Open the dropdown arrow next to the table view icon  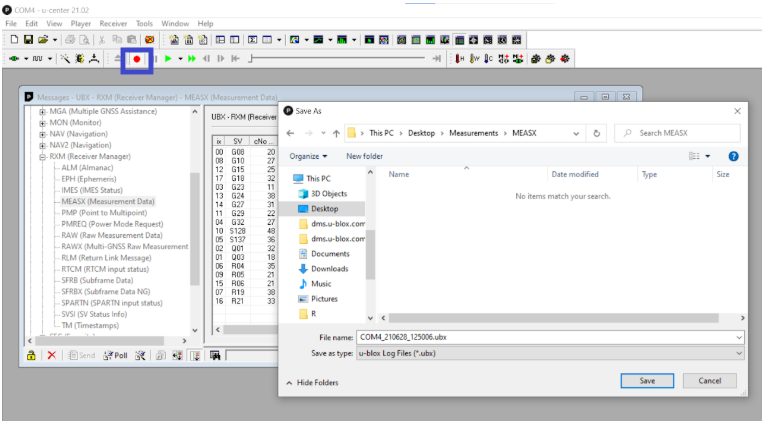click(x=279, y=40)
